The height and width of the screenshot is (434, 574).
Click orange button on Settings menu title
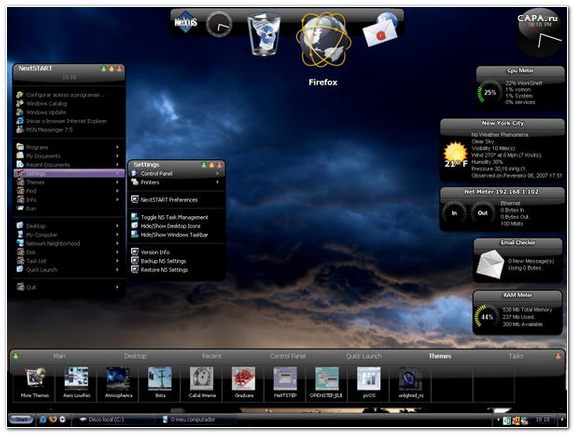pyautogui.click(x=212, y=165)
